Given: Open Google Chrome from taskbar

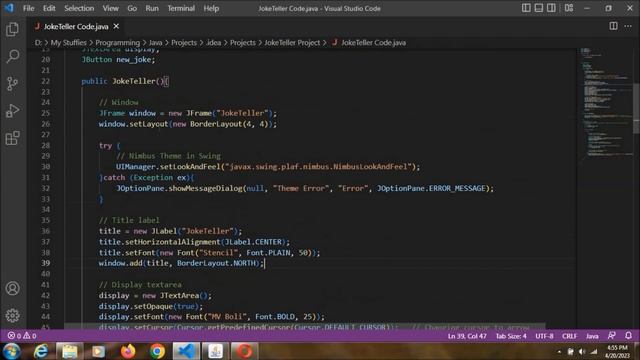Looking at the screenshot, I should point(157,351).
